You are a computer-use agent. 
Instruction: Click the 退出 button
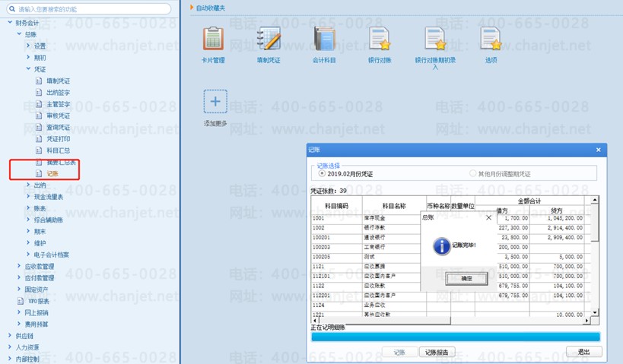coord(583,352)
